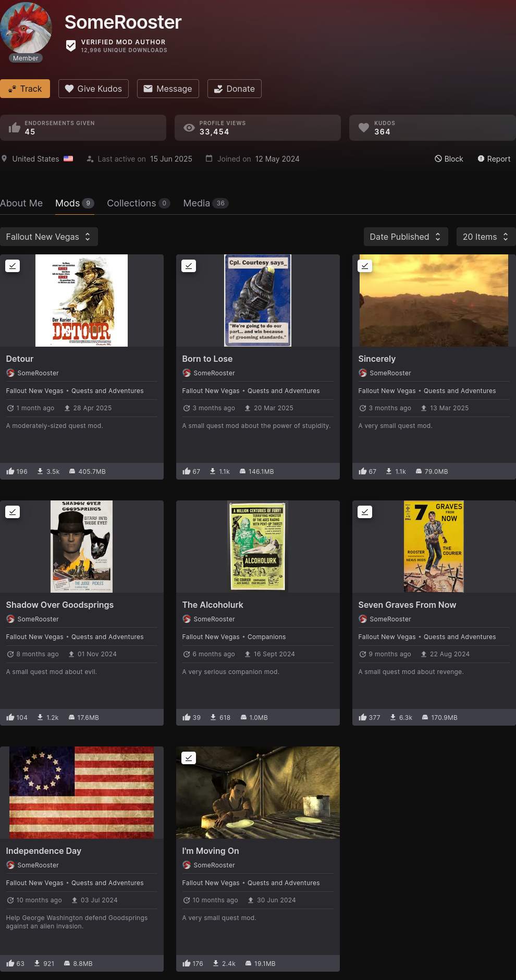This screenshot has width=516, height=980.
Task: Open the Born to Lose mod title link
Action: tap(207, 359)
